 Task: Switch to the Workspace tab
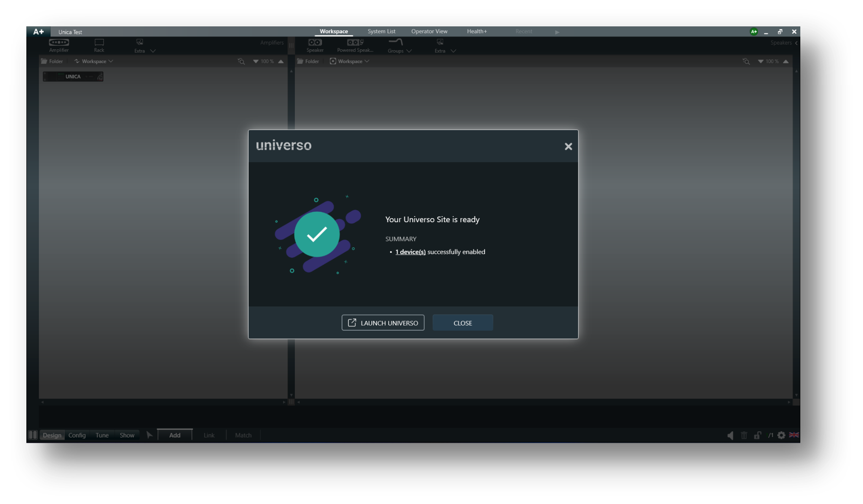click(x=333, y=32)
